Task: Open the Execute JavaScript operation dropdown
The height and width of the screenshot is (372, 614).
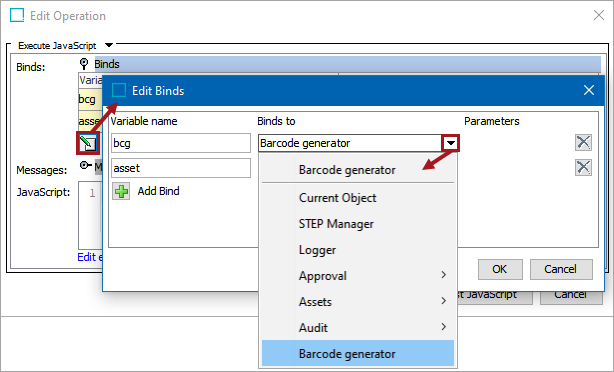Action: tap(109, 45)
